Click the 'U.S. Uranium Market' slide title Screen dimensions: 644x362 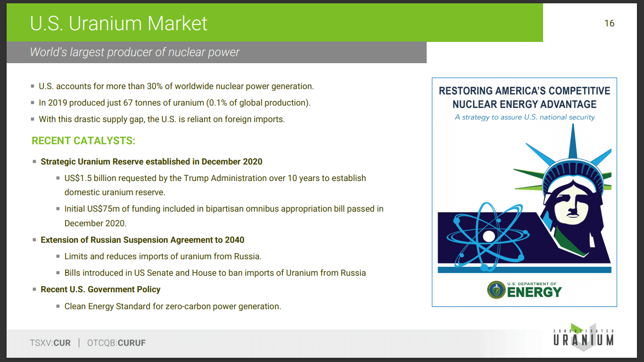[118, 23]
